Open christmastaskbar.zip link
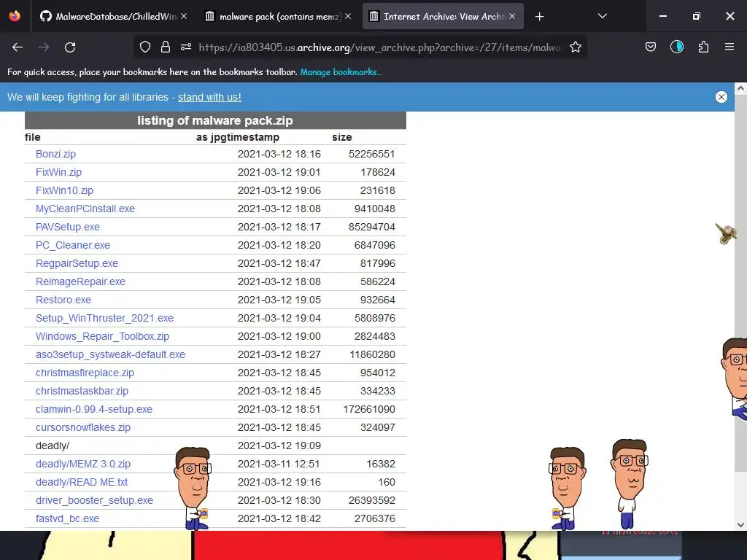The image size is (747, 560). coord(82,391)
